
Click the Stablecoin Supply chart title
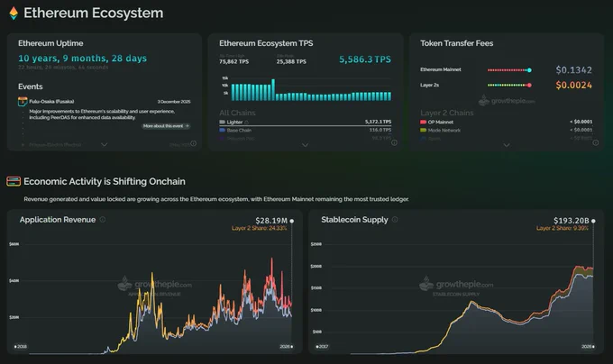354,220
